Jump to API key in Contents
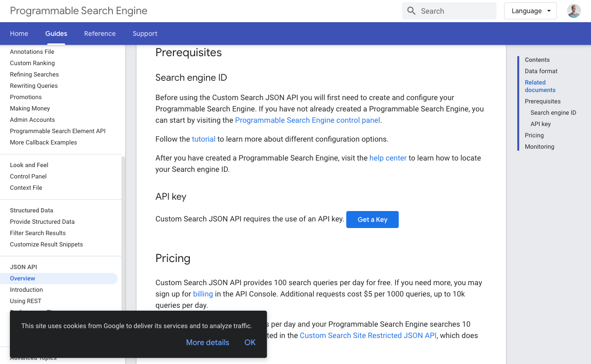The height and width of the screenshot is (364, 591). [540, 124]
